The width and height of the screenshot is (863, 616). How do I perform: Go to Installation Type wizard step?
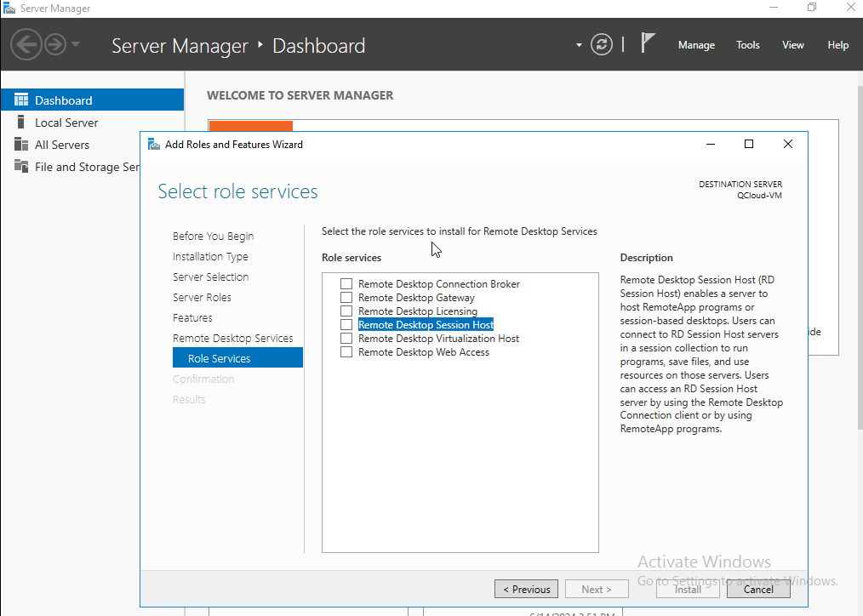(x=210, y=256)
